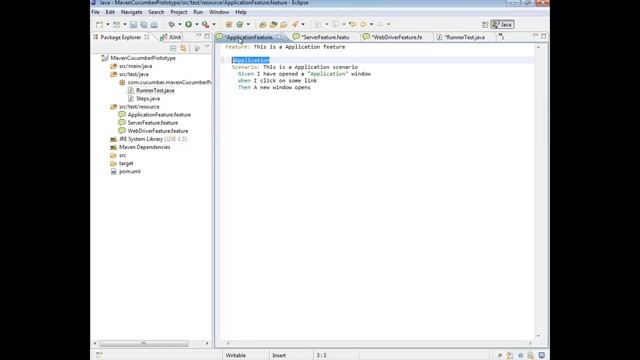Open the Window menu
This screenshot has width=640, height=360.
click(x=219, y=12)
